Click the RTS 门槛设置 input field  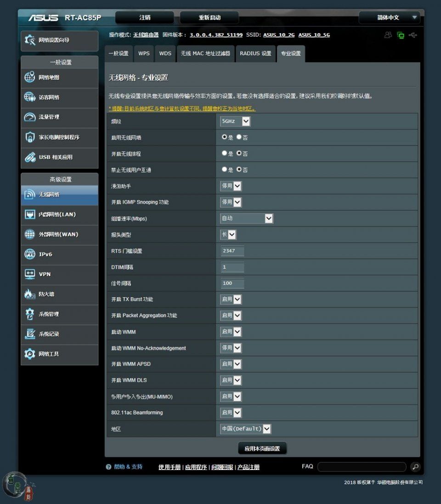tap(232, 251)
